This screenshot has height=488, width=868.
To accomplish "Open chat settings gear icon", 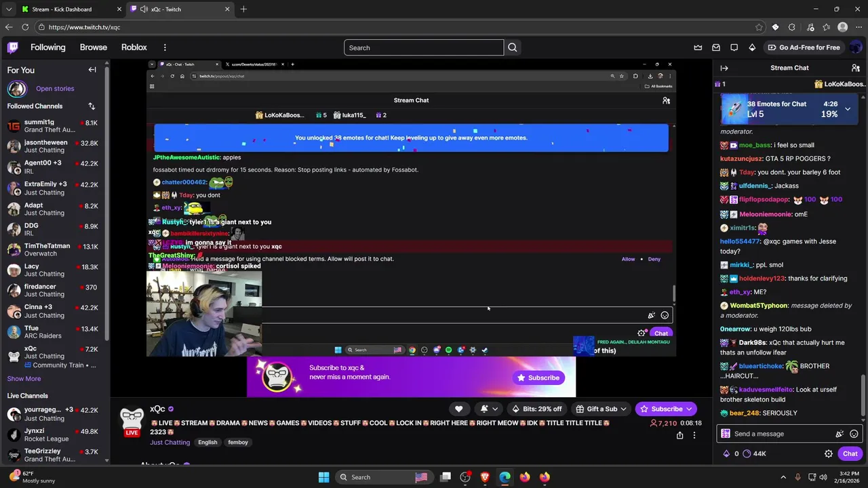I will pyautogui.click(x=829, y=454).
